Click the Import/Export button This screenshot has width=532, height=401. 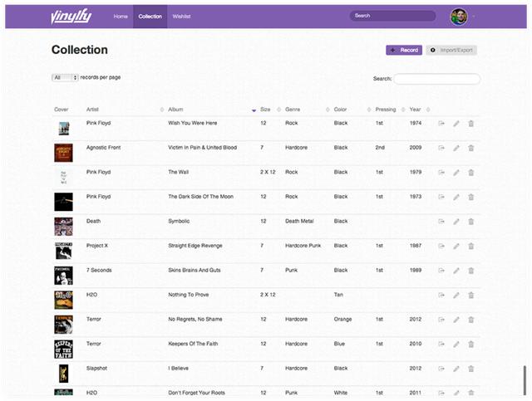click(x=451, y=50)
